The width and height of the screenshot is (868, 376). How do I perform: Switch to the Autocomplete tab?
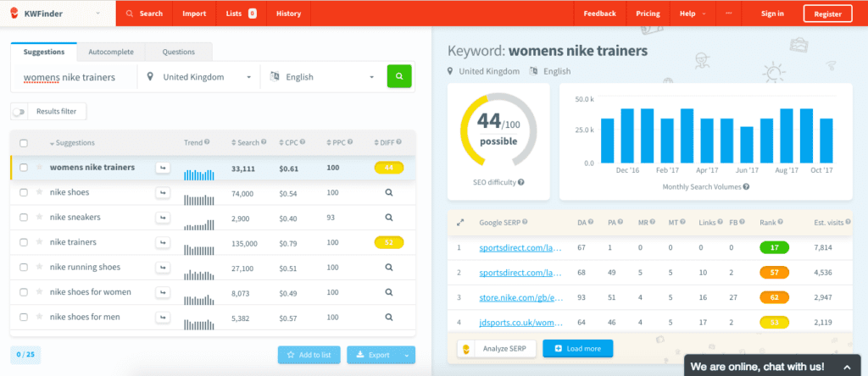pyautogui.click(x=111, y=52)
